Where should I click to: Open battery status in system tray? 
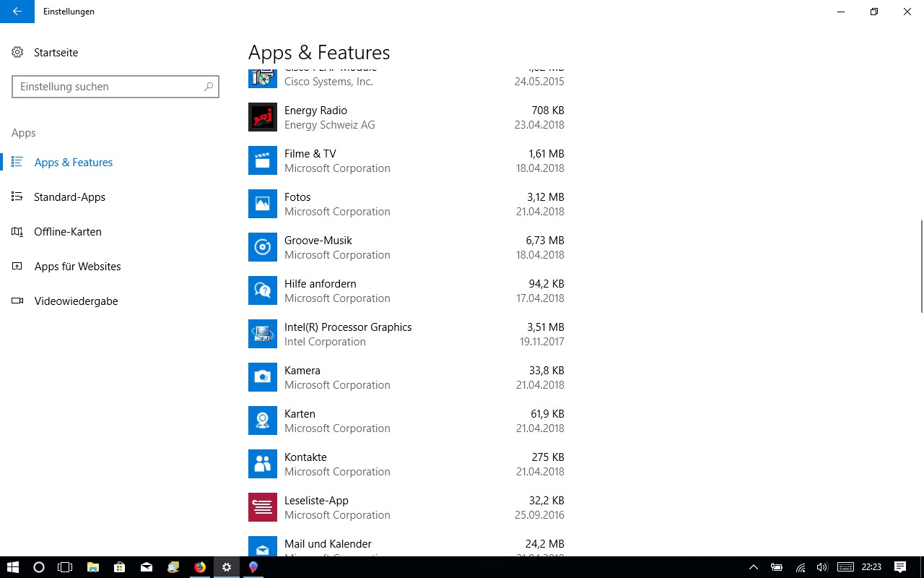(777, 567)
